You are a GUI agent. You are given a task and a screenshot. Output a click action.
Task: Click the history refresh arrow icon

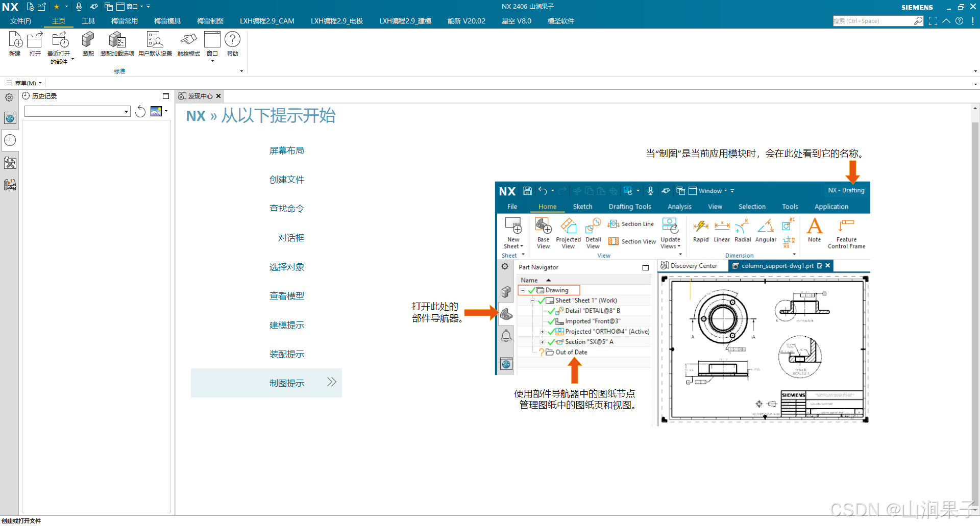coord(140,111)
